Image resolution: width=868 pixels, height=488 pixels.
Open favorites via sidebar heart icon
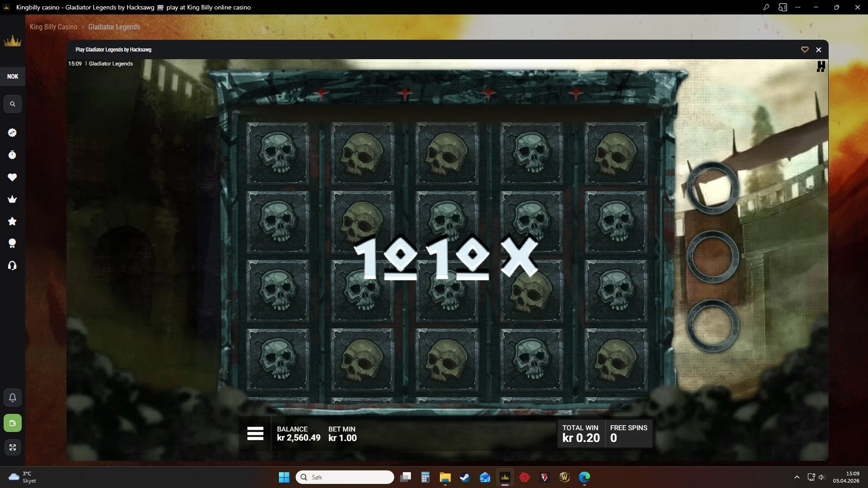(x=12, y=177)
